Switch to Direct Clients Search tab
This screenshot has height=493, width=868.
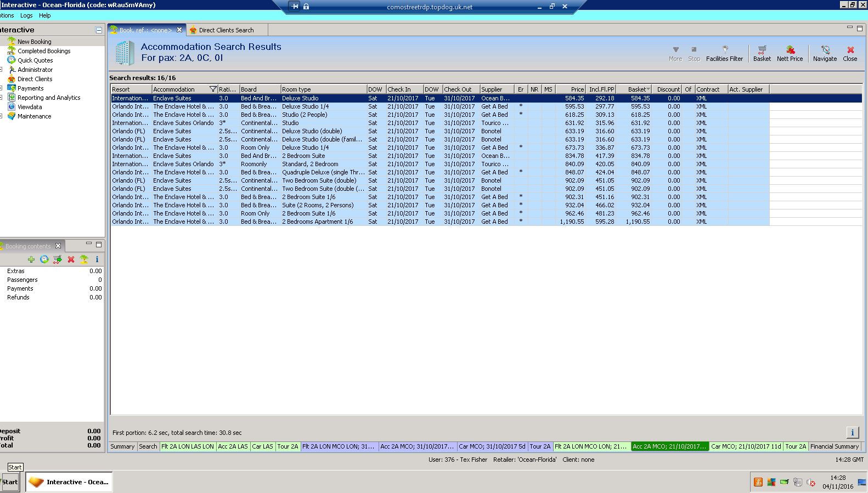[226, 30]
